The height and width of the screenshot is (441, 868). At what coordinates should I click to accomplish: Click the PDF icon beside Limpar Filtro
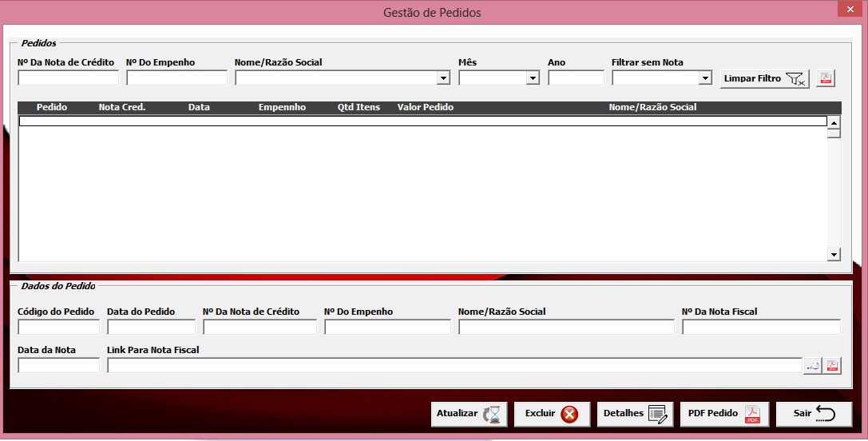[826, 78]
